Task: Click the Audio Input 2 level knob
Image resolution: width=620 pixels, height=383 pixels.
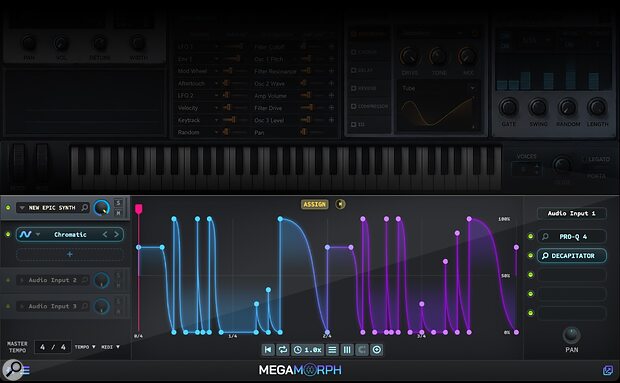Action: click(102, 280)
